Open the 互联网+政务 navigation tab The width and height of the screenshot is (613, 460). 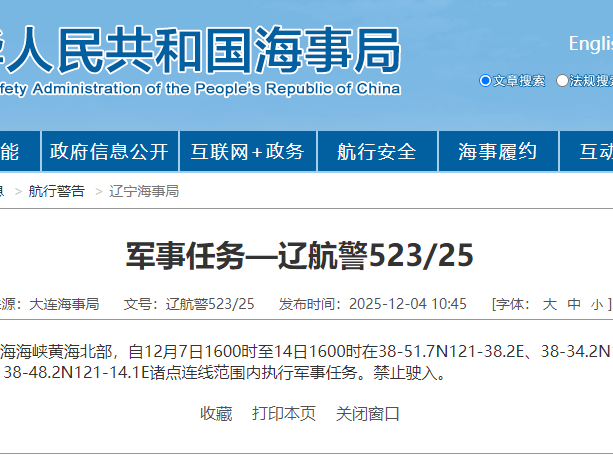pyautogui.click(x=248, y=152)
